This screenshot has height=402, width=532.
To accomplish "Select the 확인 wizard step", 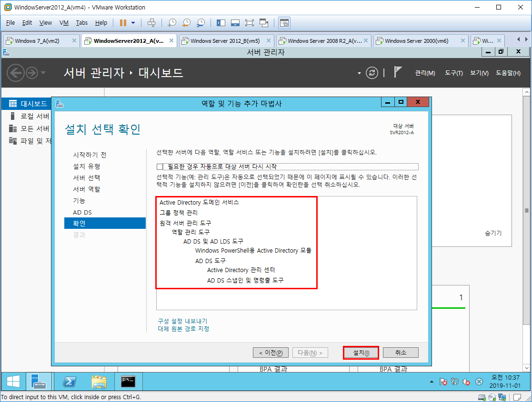I will pyautogui.click(x=105, y=223).
